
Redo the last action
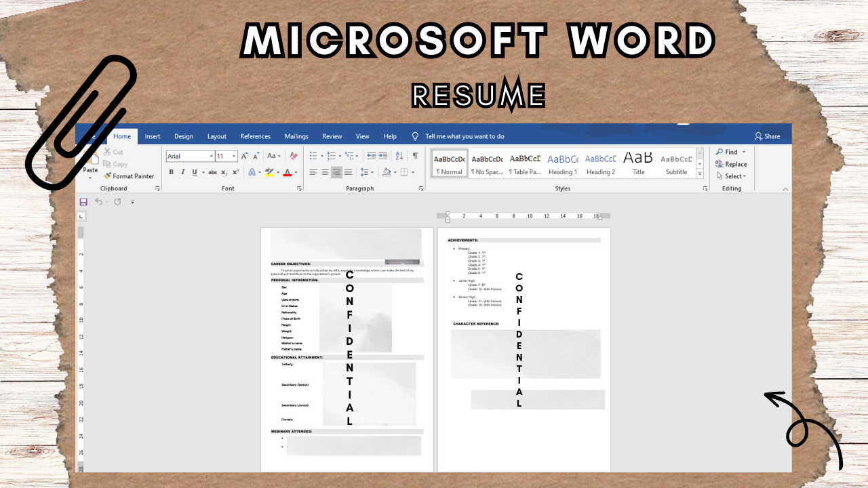click(117, 202)
